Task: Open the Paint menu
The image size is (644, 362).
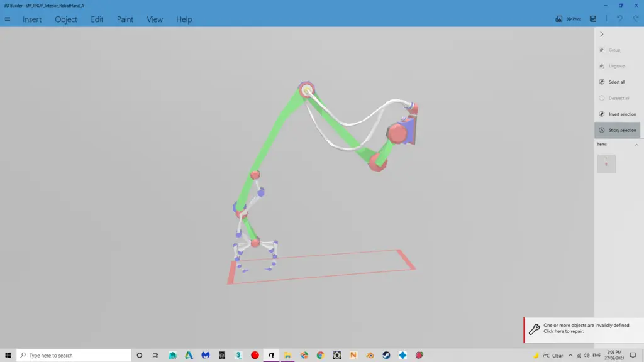Action: point(125,19)
